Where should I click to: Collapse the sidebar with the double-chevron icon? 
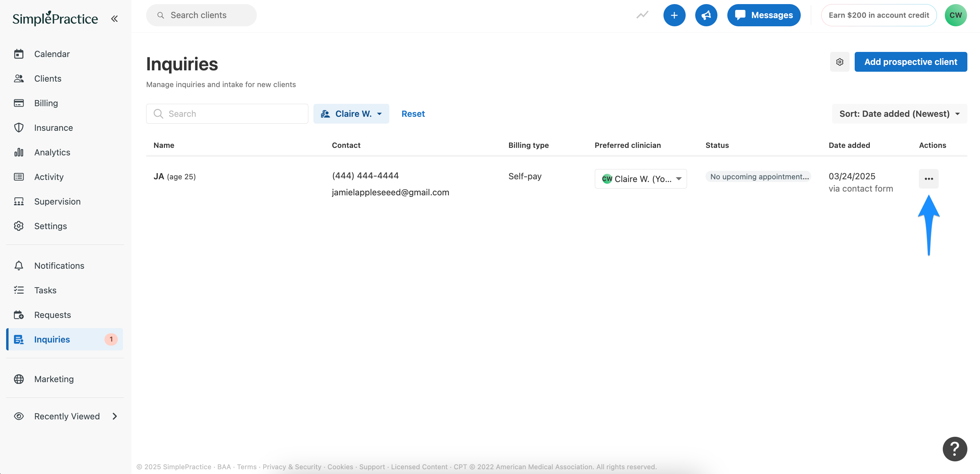click(114, 18)
